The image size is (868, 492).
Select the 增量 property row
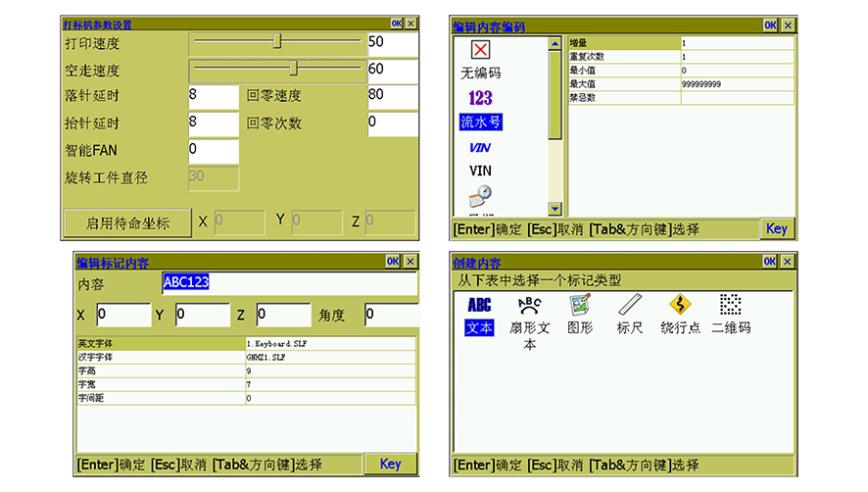click(x=682, y=43)
